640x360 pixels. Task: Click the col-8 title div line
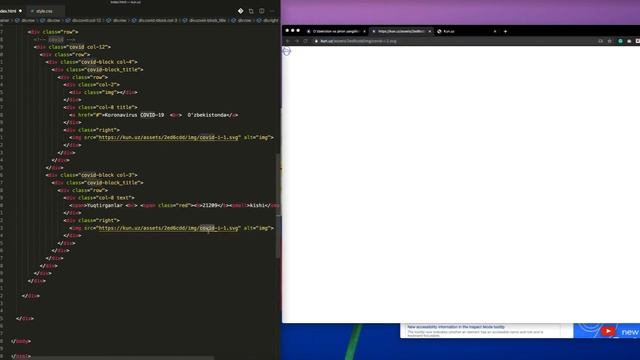click(101, 107)
